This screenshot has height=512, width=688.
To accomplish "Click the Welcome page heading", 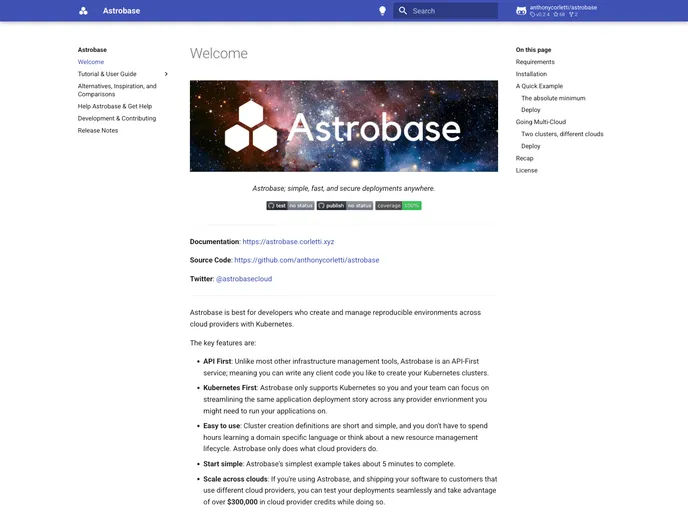I will (x=219, y=54).
